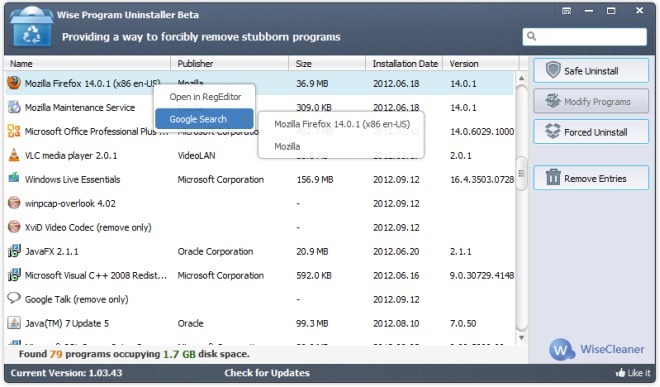
Task: Click the Windows Live Essentials icon
Action: click(14, 178)
